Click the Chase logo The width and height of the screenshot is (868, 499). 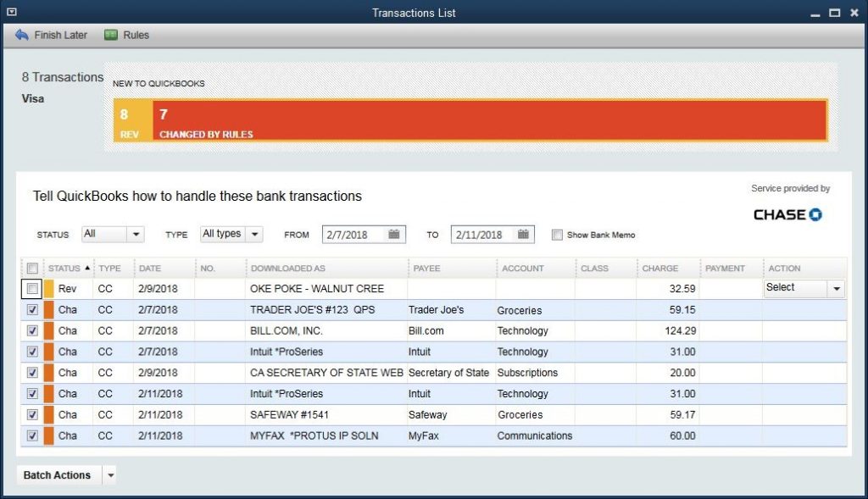tap(787, 214)
